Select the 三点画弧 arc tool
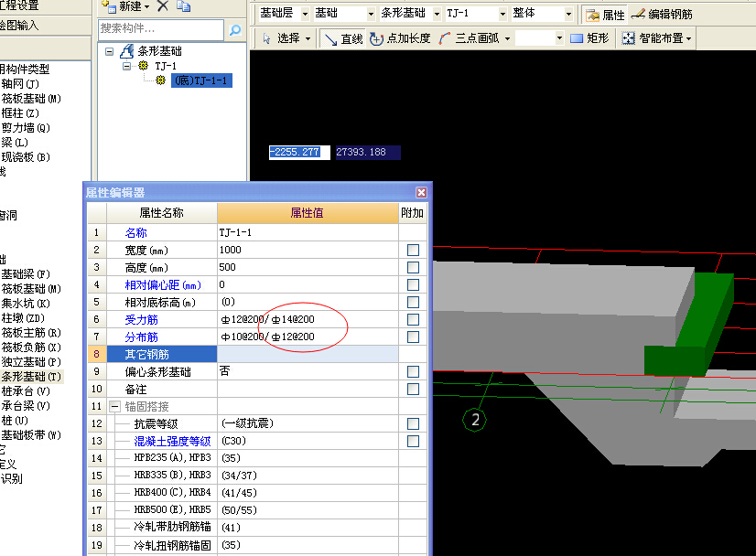The image size is (756, 556). (x=470, y=38)
